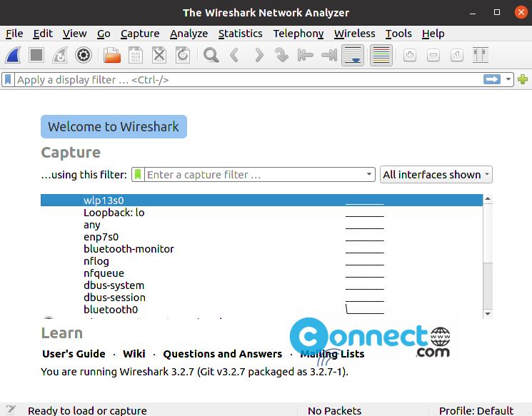Reset text to normal size icon
This screenshot has height=416, width=532.
457,55
